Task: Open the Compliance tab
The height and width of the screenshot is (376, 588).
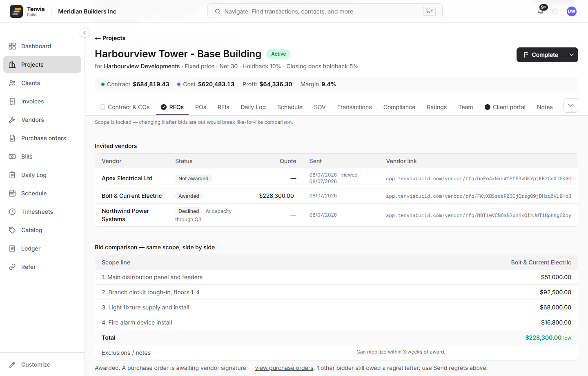Action: [x=399, y=107]
